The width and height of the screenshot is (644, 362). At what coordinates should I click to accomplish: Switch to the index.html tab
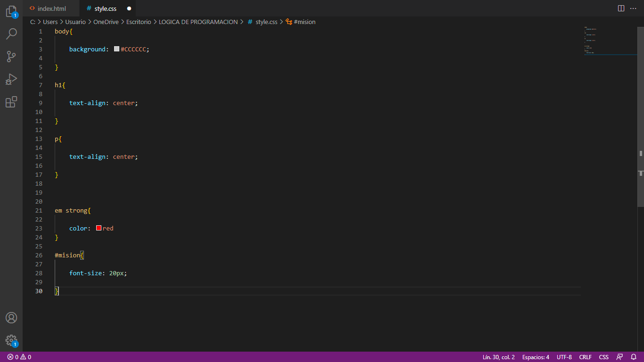click(x=51, y=8)
